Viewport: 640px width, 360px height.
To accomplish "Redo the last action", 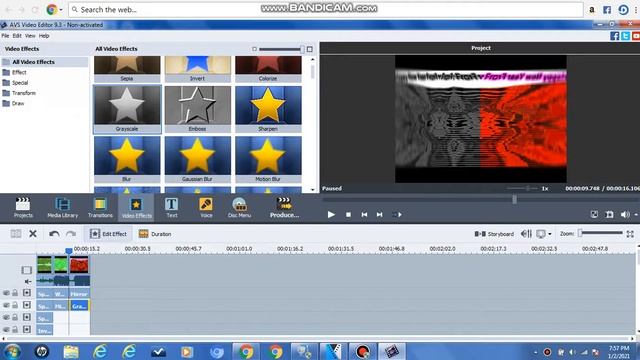I will [71, 233].
